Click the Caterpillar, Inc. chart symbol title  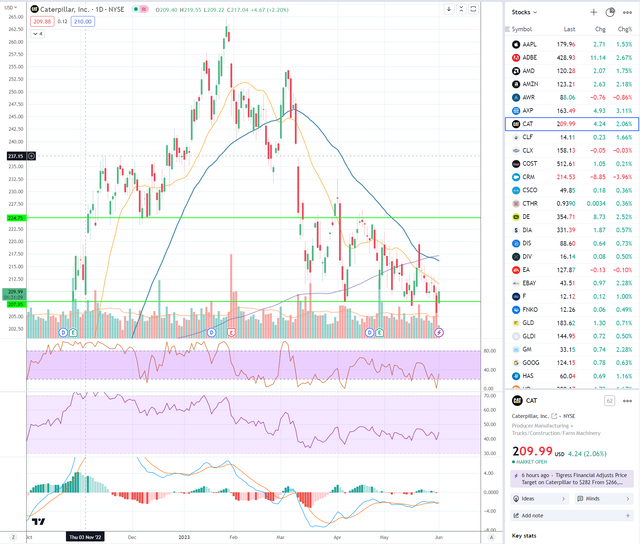pyautogui.click(x=82, y=9)
